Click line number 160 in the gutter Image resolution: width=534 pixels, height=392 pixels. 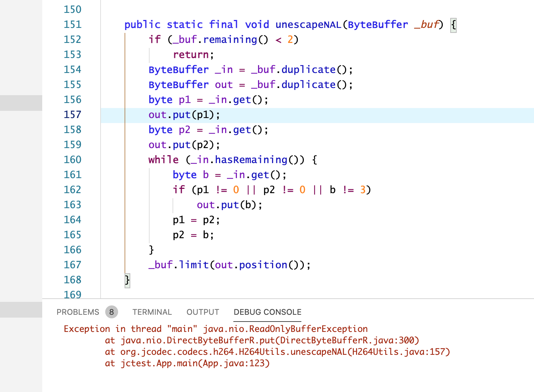pos(72,160)
